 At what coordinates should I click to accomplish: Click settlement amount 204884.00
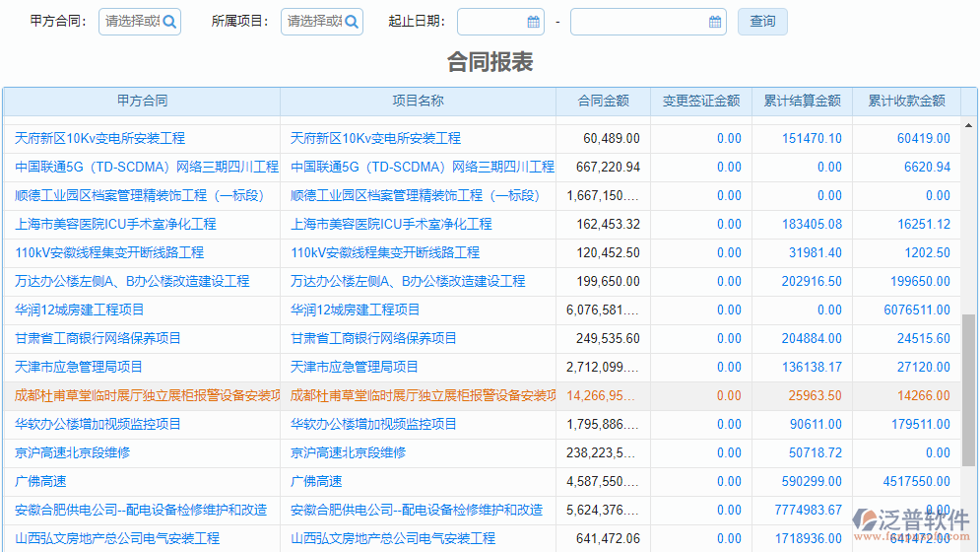coord(812,338)
